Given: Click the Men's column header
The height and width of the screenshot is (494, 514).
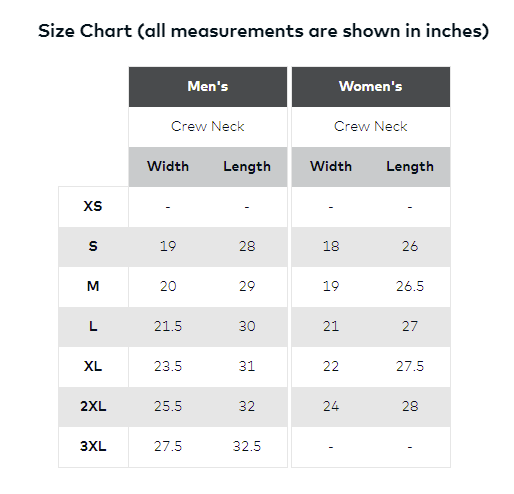Looking at the screenshot, I should [208, 87].
